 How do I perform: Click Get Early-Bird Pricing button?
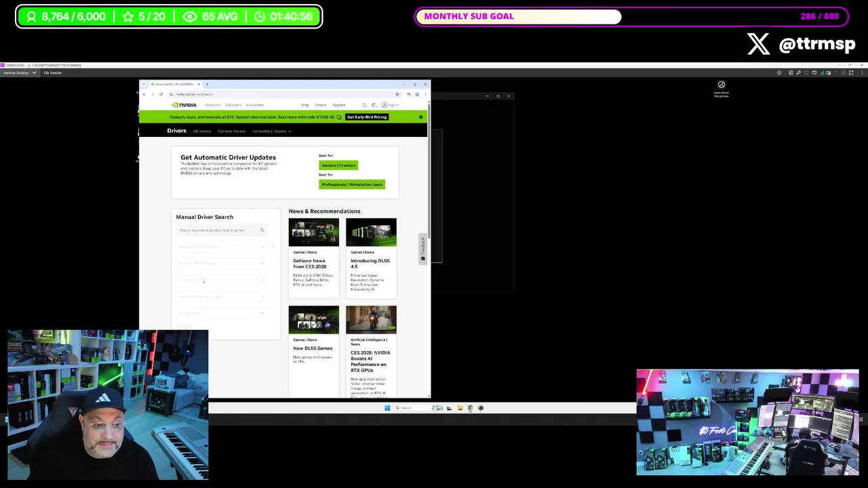point(367,117)
